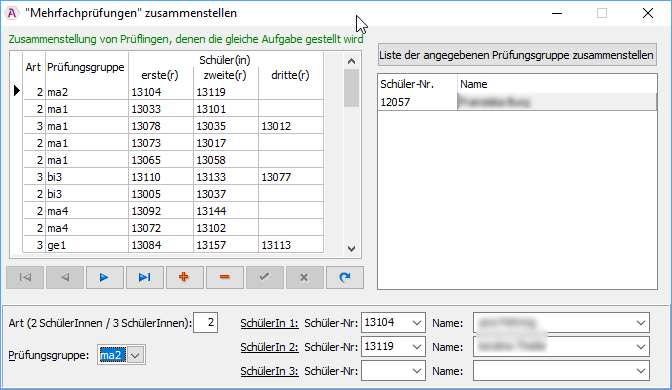Click the Art input field containing 2
This screenshot has width=672, height=390.
point(206,323)
